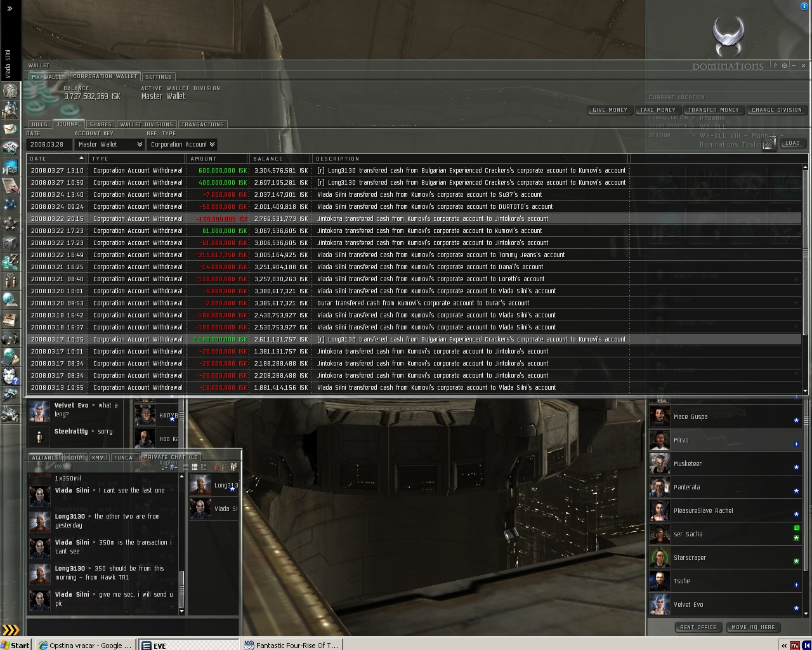
Task: Open the Master Wallet account key dropdown
Action: [109, 145]
